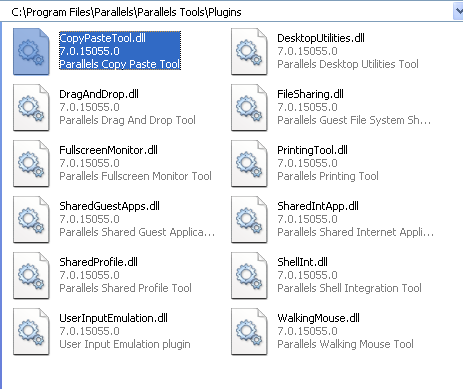Select the SharedGuestApps.dll name label
The height and width of the screenshot is (389, 463).
coord(109,206)
